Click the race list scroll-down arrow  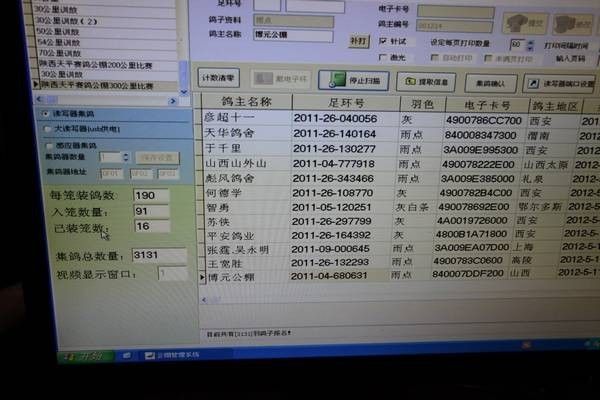[184, 92]
